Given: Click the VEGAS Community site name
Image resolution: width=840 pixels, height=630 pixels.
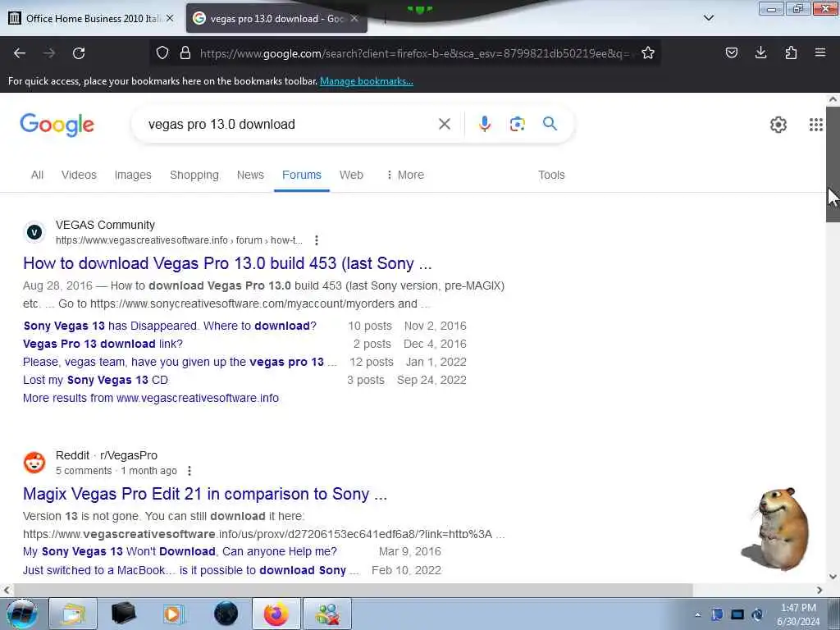Looking at the screenshot, I should click(x=105, y=225).
